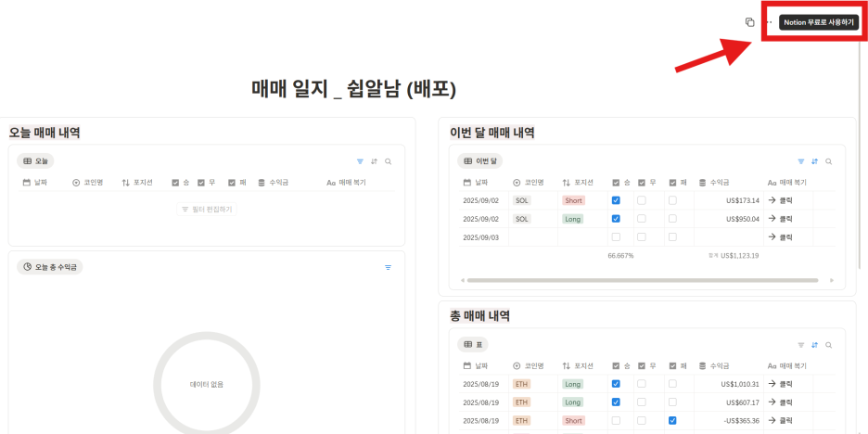Viewport: 868px width, 434px height.
Task: Click the sort icon in 오늘 매매 내역
Action: point(374,161)
